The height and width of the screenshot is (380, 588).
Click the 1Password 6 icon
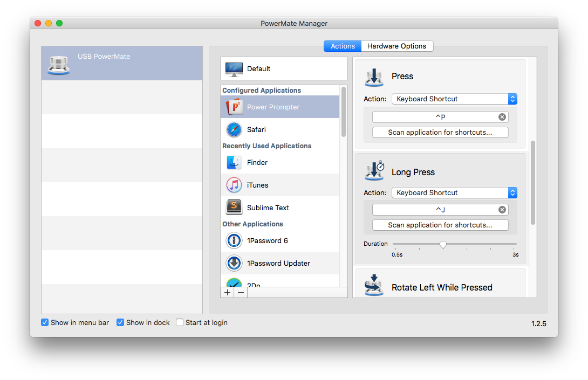(x=234, y=240)
